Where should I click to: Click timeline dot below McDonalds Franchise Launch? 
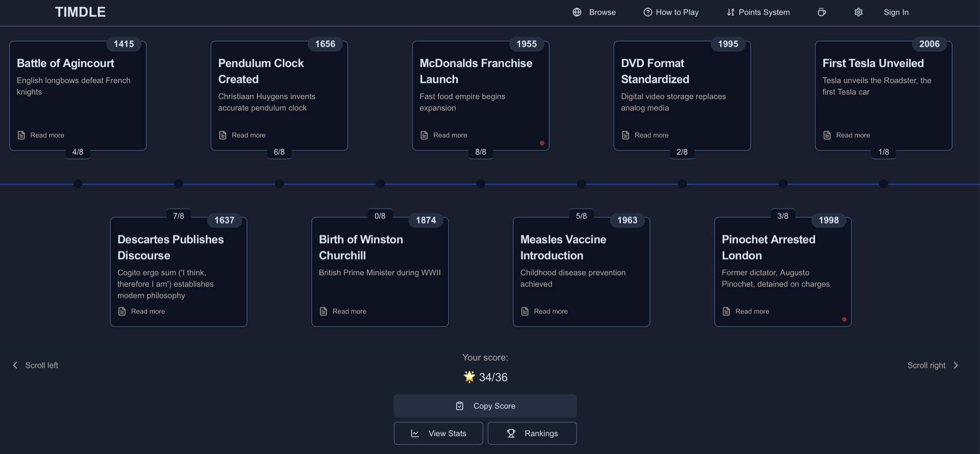pos(481,184)
